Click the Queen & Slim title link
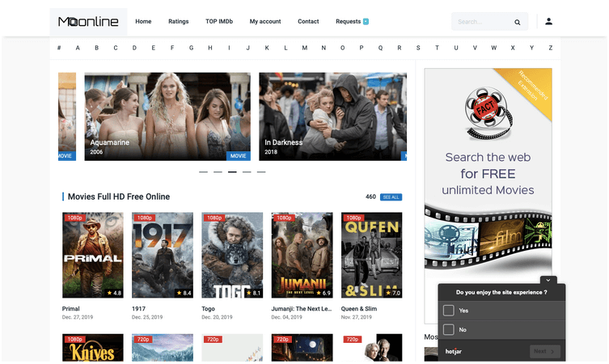 pos(359,309)
